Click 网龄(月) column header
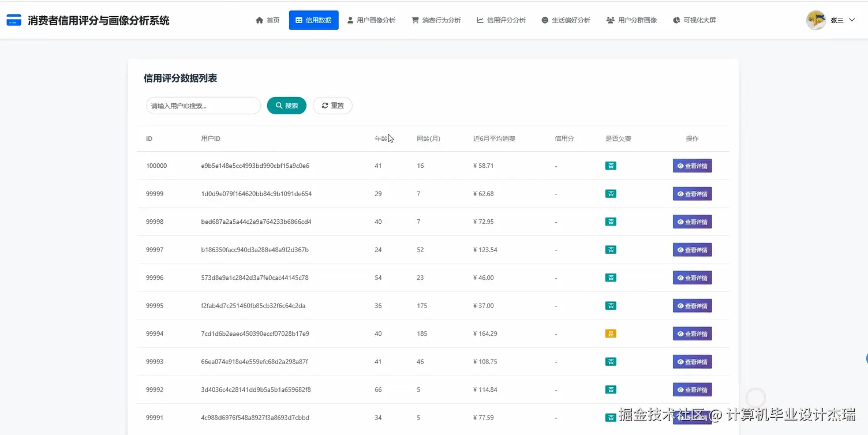868x435 pixels. [x=428, y=139]
